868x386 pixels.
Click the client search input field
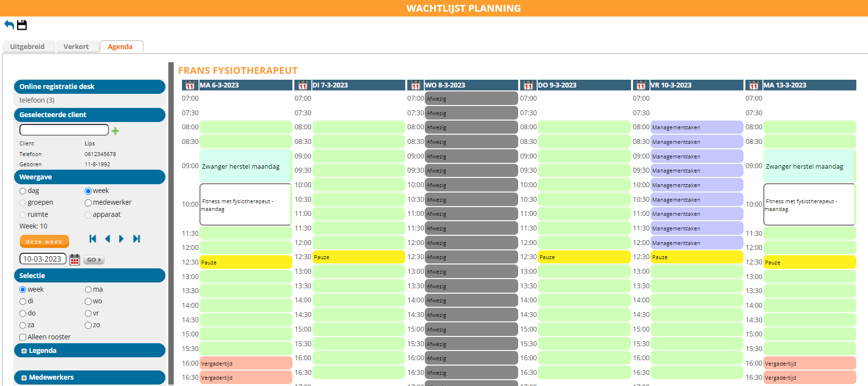[x=64, y=130]
